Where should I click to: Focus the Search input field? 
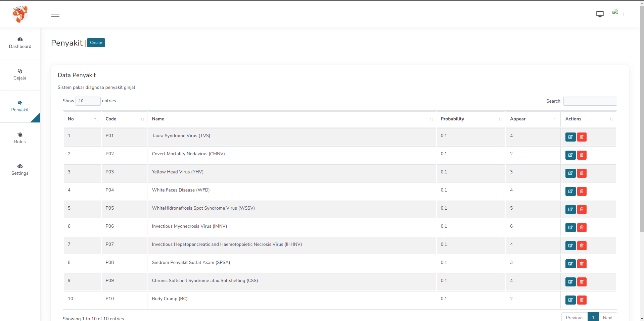point(590,101)
